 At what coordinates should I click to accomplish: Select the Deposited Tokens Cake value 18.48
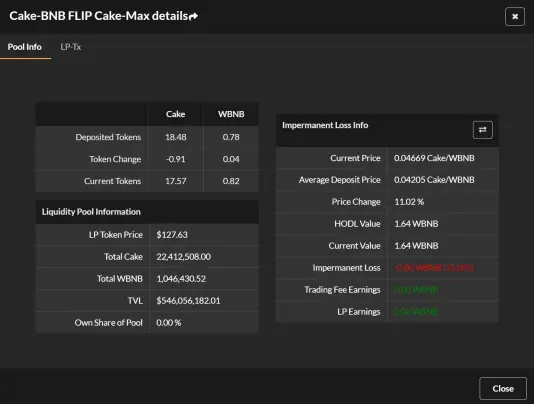176,137
